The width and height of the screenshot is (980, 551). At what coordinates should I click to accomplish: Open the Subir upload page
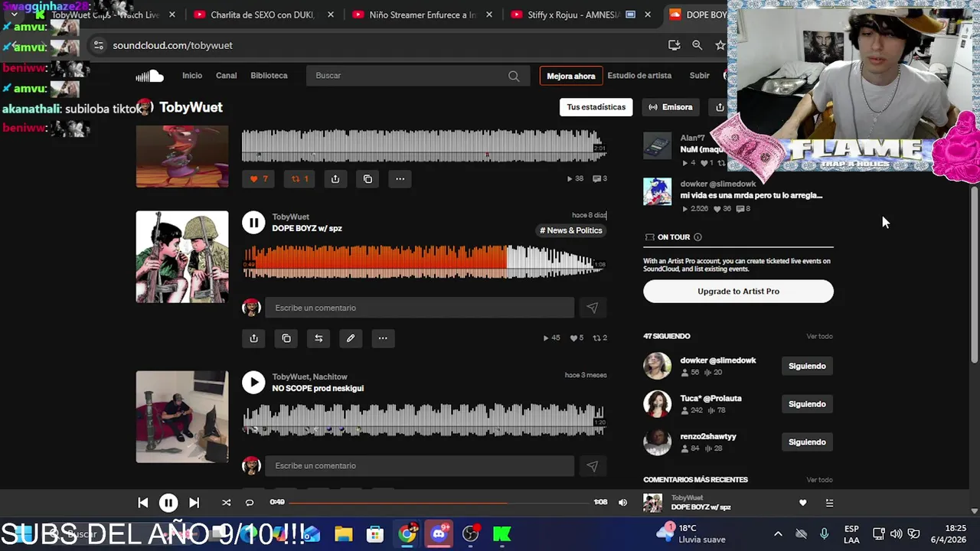(699, 76)
